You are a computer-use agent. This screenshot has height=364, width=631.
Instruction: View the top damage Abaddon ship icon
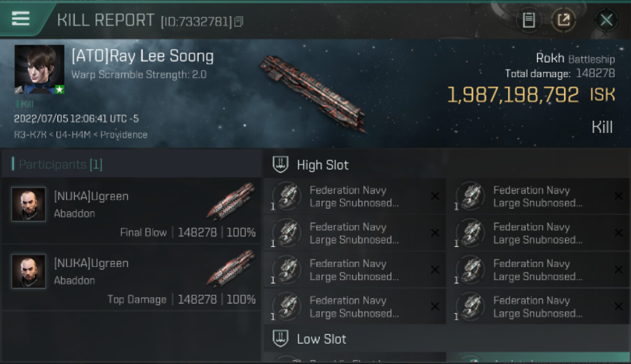pyautogui.click(x=231, y=268)
